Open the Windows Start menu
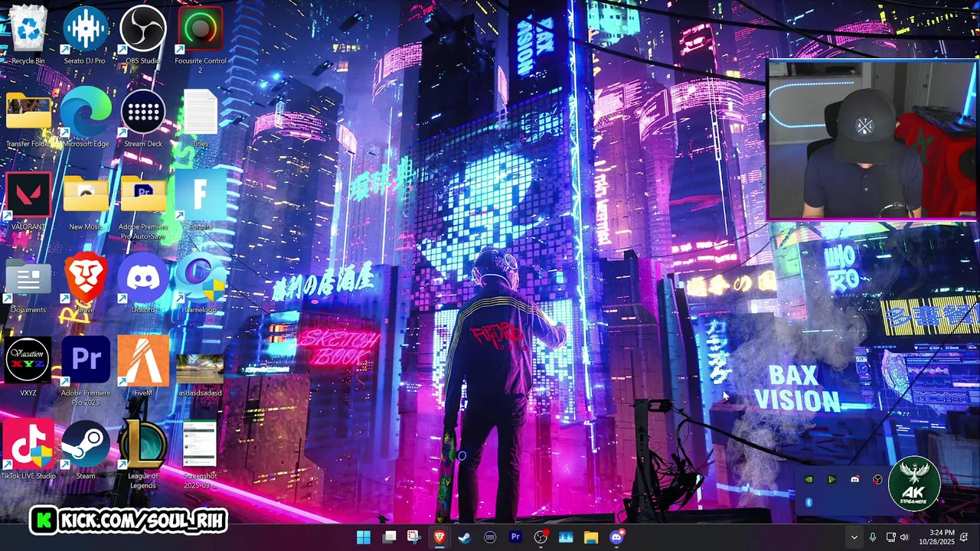The width and height of the screenshot is (980, 551). (364, 537)
